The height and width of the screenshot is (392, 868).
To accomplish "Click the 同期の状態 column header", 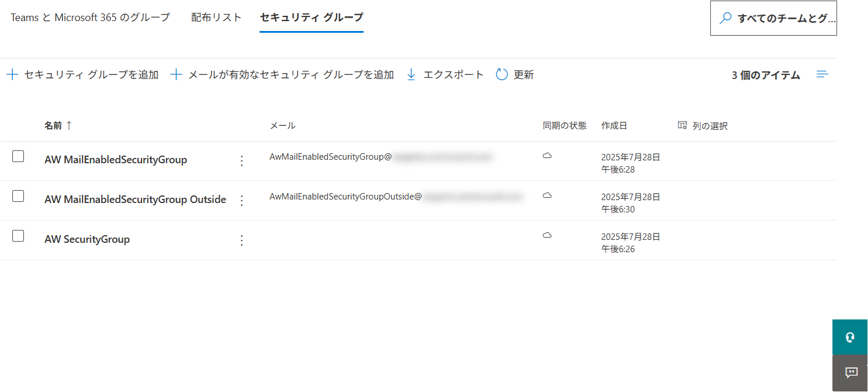I will pyautogui.click(x=565, y=126).
